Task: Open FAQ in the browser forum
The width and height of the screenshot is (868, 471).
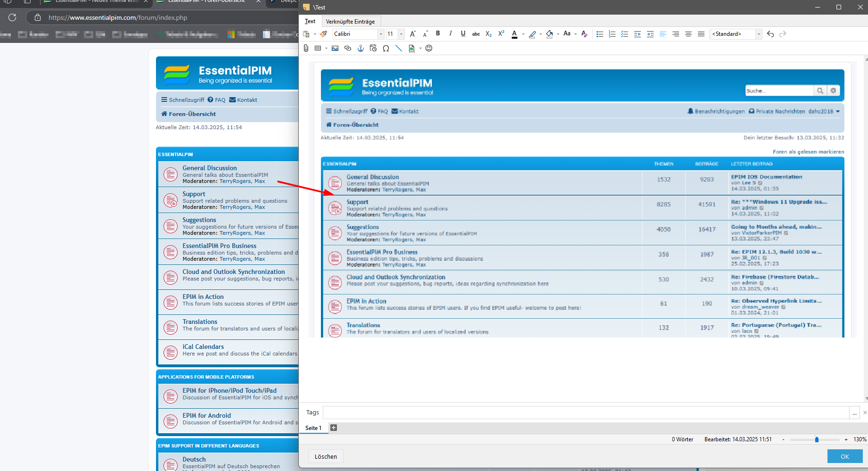Action: click(x=217, y=100)
